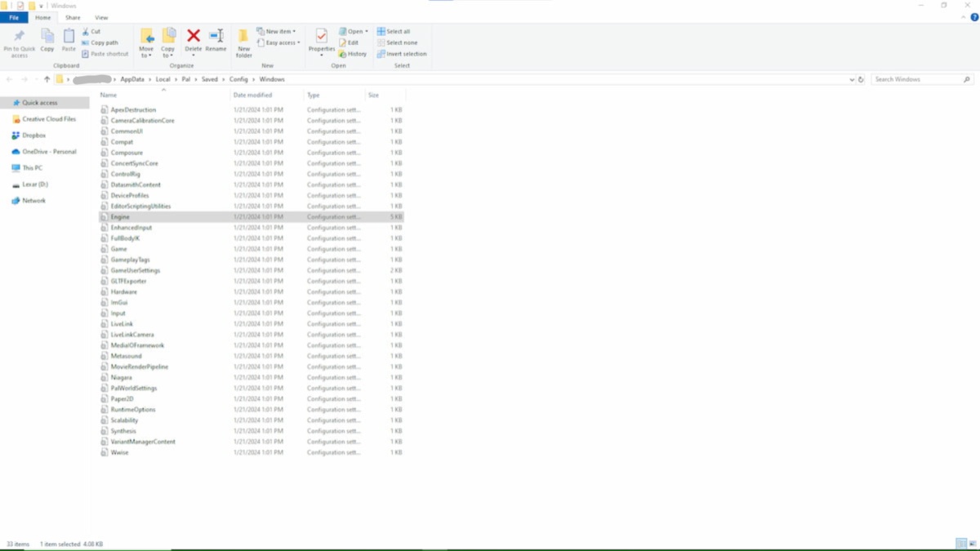Create a new folder via ribbon icon
This screenshot has width=980, height=551.
243,41
